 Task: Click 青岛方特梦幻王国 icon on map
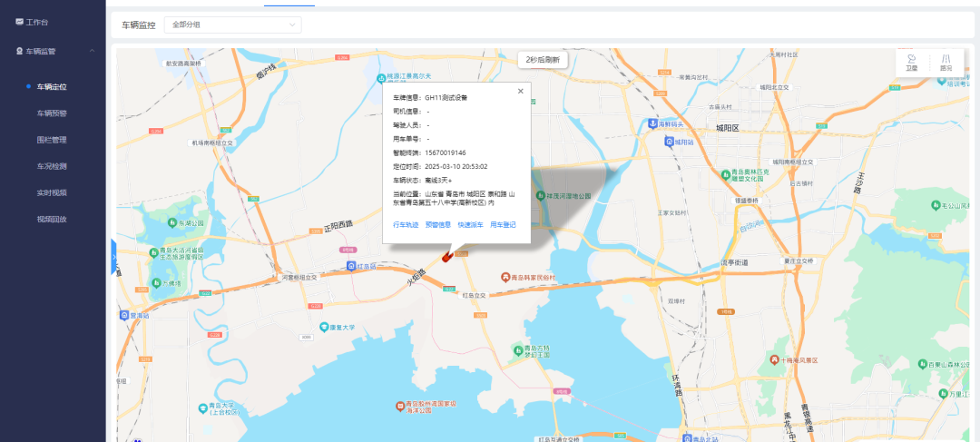pyautogui.click(x=516, y=349)
